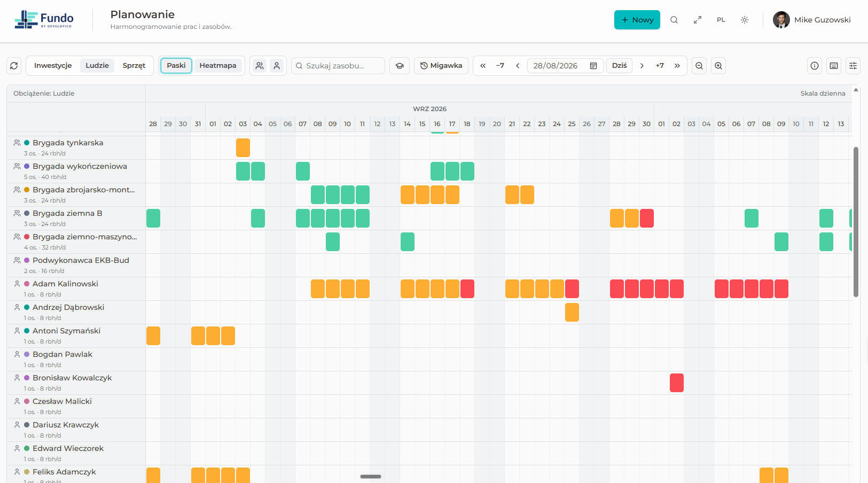
Task: Click the Migawka button
Action: coord(441,66)
